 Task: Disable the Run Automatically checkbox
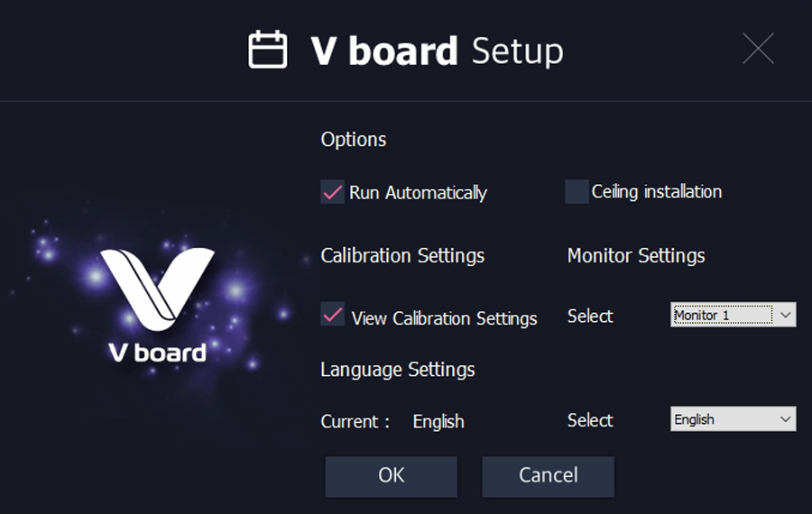coord(332,192)
